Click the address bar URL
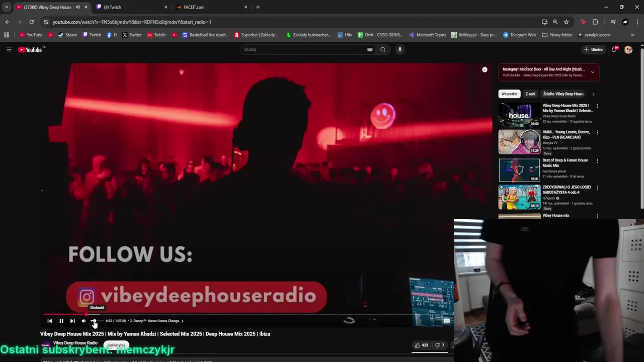Viewport: 644px width, 362px height. click(x=132, y=22)
